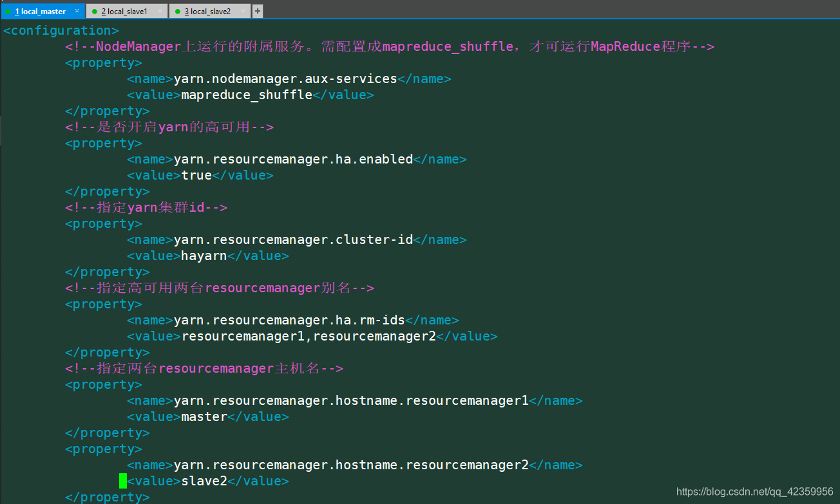Viewport: 840px width, 504px height.
Task: Click the comment '是否开启yarn的高可用'
Action: point(169,127)
